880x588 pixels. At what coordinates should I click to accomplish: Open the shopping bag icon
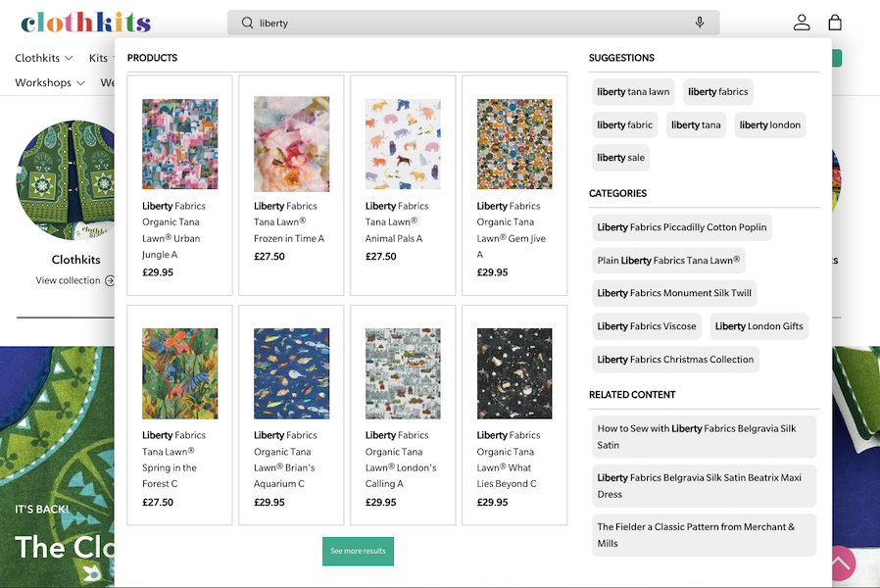click(x=835, y=23)
